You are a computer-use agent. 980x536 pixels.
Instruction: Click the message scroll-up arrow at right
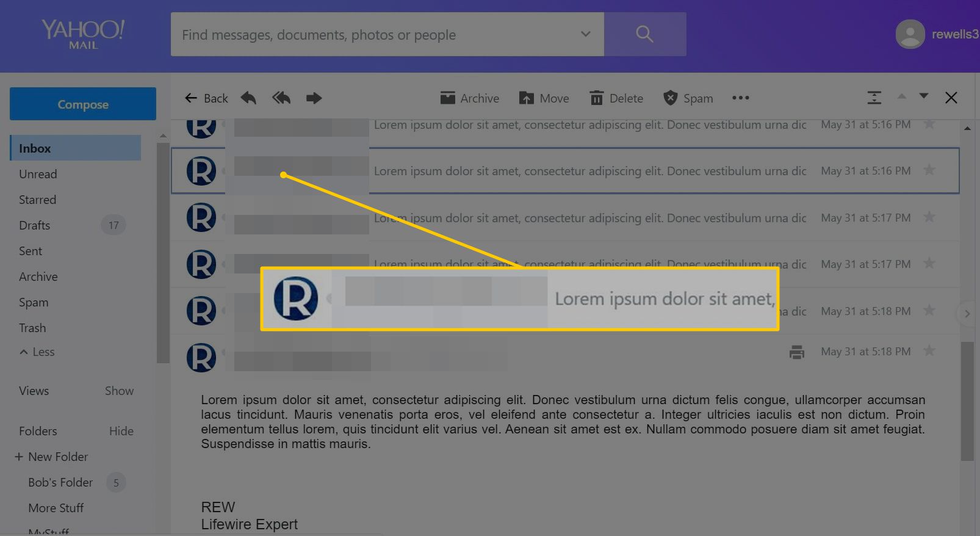[967, 128]
